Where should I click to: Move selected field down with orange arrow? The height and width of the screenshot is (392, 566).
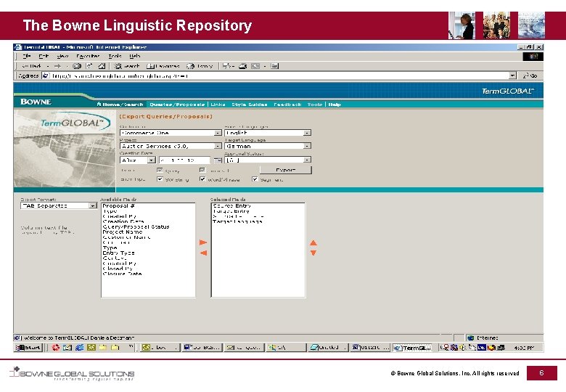(313, 253)
